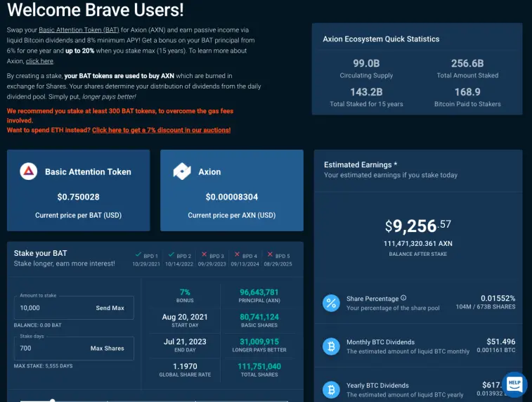The height and width of the screenshot is (402, 532).
Task: Click the BPD 5 cross icon
Action: pyautogui.click(x=270, y=254)
